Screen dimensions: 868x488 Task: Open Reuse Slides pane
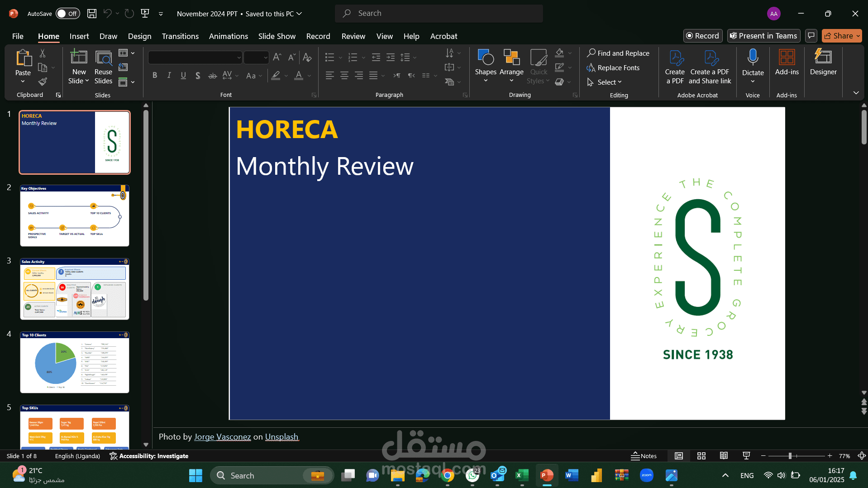[x=103, y=67]
